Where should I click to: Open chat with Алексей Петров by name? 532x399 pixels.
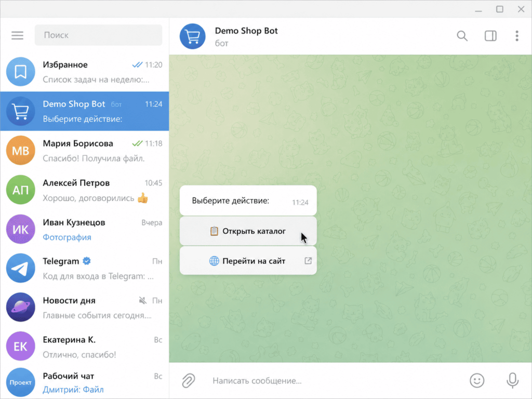pos(76,182)
